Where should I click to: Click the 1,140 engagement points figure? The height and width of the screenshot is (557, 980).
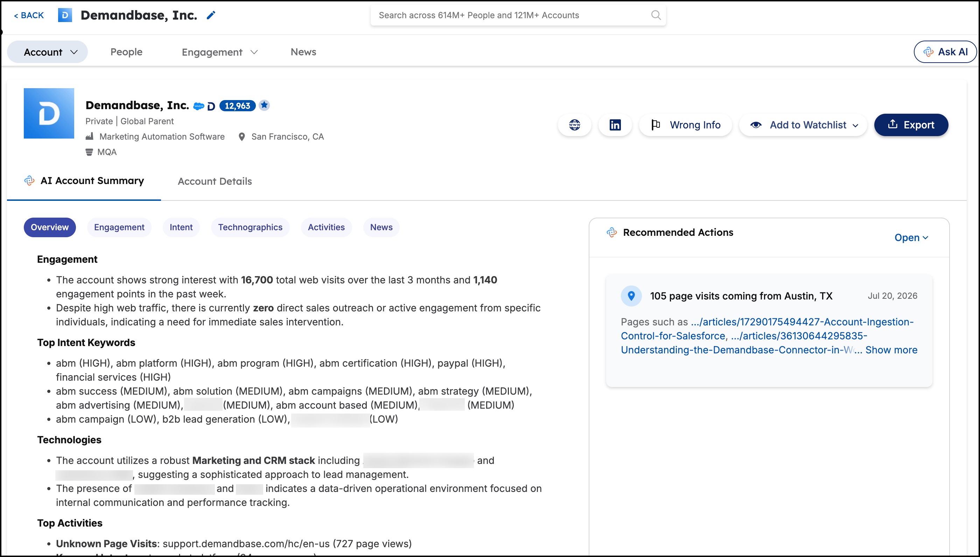tap(485, 280)
